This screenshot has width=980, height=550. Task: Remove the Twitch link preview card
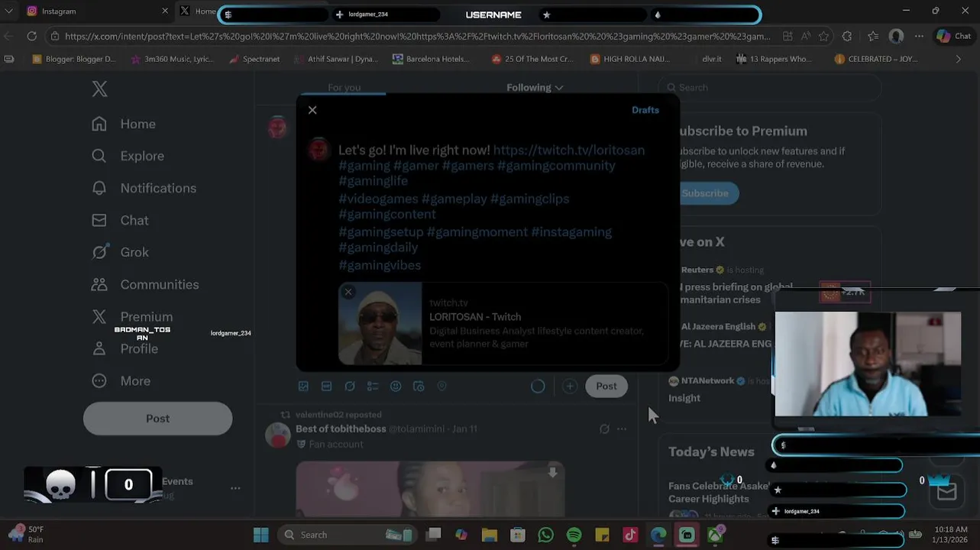click(348, 292)
